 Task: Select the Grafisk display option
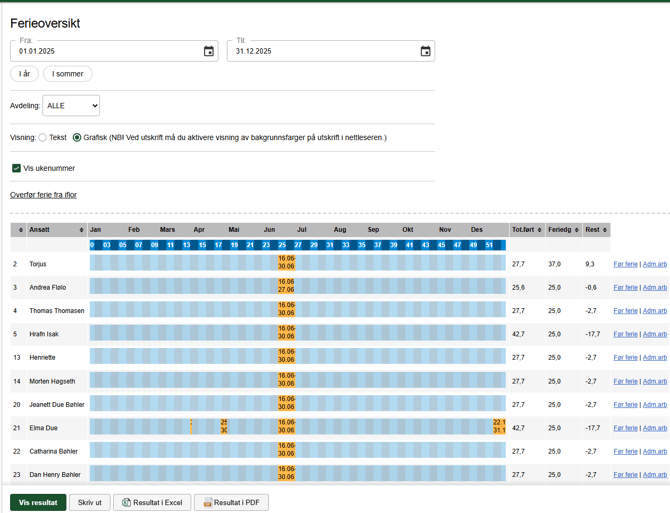77,138
